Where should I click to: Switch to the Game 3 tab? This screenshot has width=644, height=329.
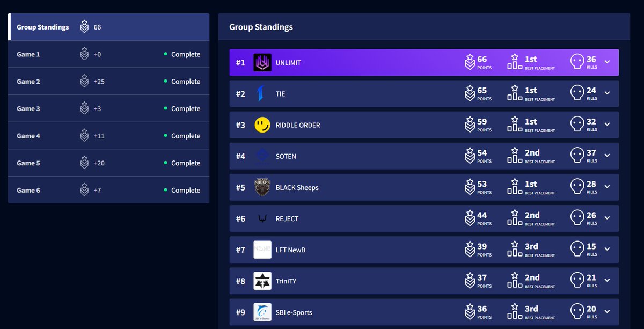108,108
